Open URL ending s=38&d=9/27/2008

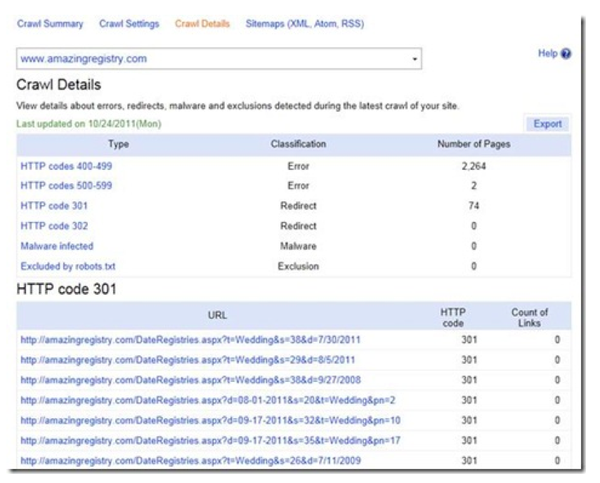pos(191,380)
